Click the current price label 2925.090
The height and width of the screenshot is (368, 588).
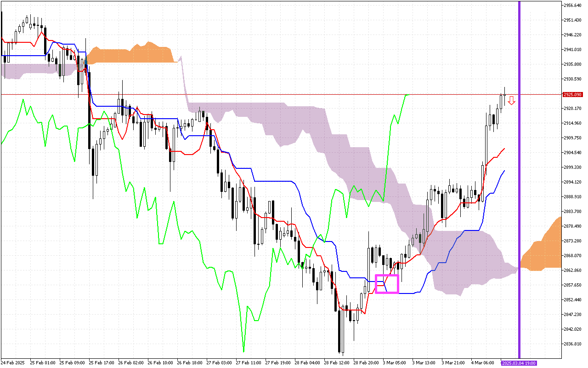coord(572,94)
